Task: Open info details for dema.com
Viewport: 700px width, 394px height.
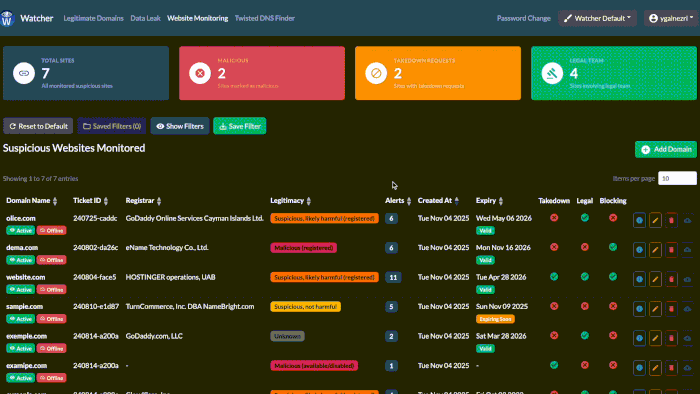Action: [639, 249]
